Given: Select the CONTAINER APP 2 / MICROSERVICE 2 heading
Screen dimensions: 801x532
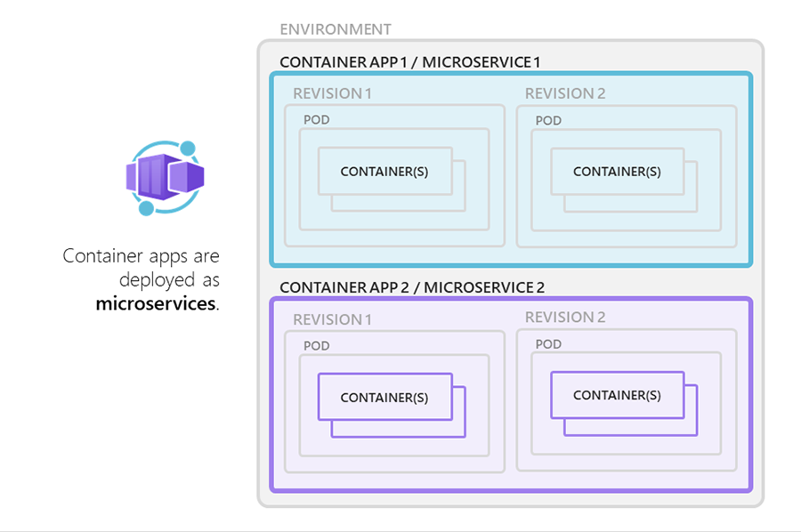Looking at the screenshot, I should [412, 287].
